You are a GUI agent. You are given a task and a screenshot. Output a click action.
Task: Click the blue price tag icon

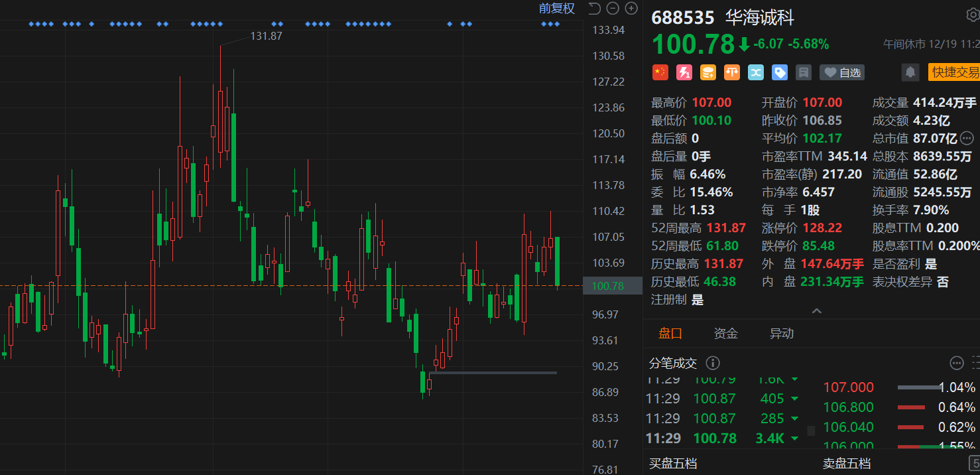point(779,72)
